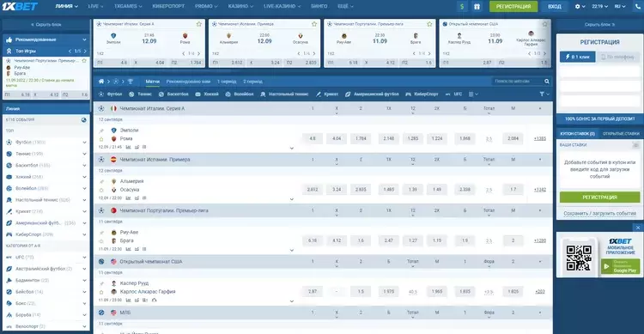
Task: Select Хоккей in the sports icon bar
Action: (207, 94)
